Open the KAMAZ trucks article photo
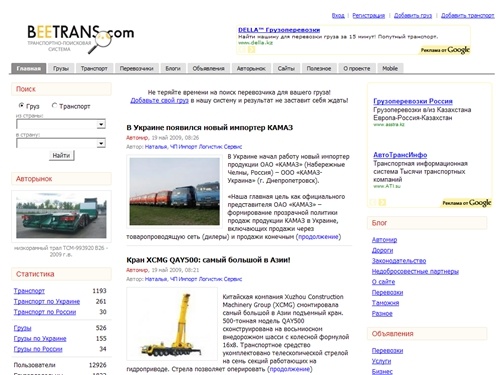Image resolution: width=500 pixels, height=375 pixels. pos(174,191)
